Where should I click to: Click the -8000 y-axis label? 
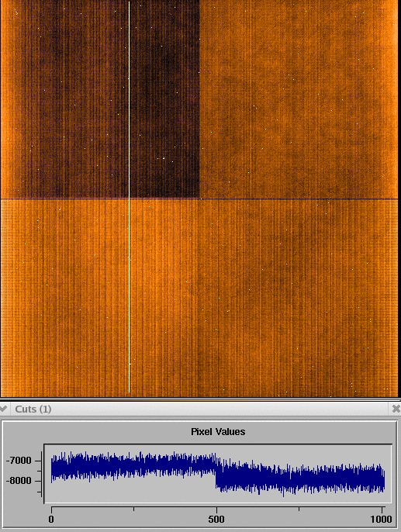pyautogui.click(x=19, y=481)
